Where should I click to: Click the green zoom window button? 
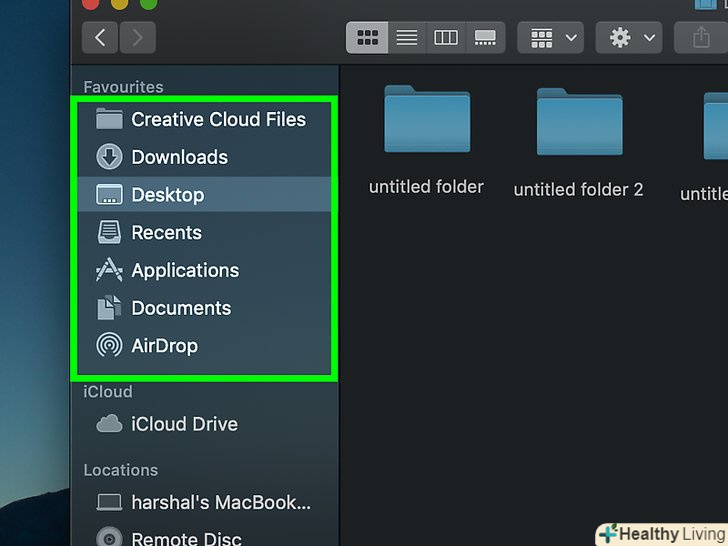(x=149, y=4)
